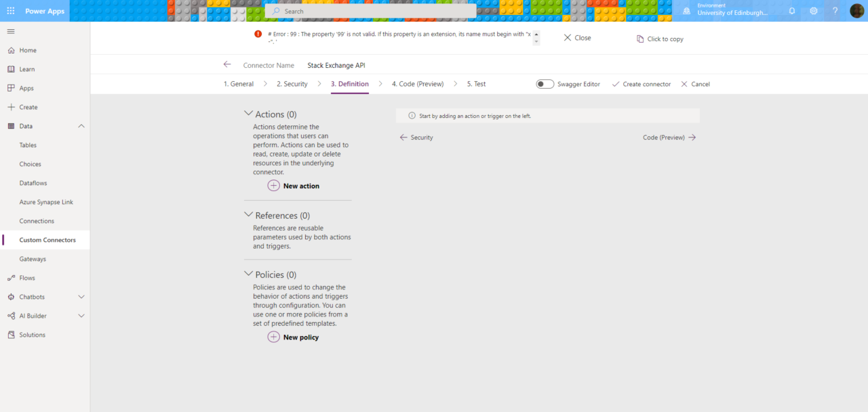Screen dimensions: 868x412
Task: Add a new policy with plus icon
Action: pos(274,337)
